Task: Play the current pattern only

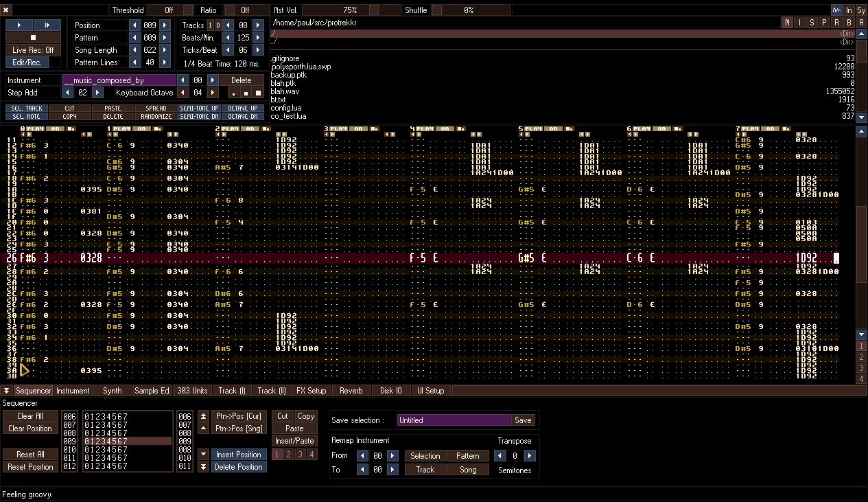Action: (x=47, y=25)
